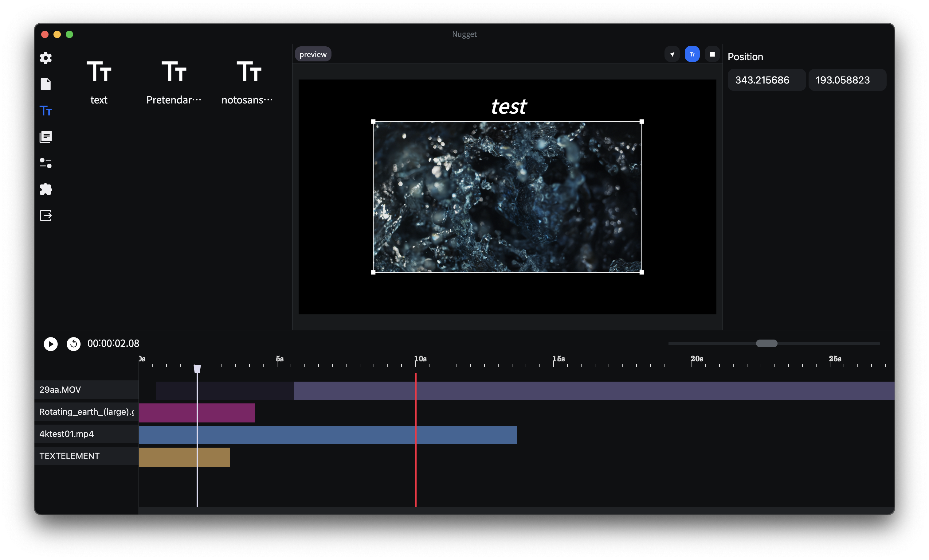
Task: Jump to the 25s mark on ruler
Action: point(835,359)
